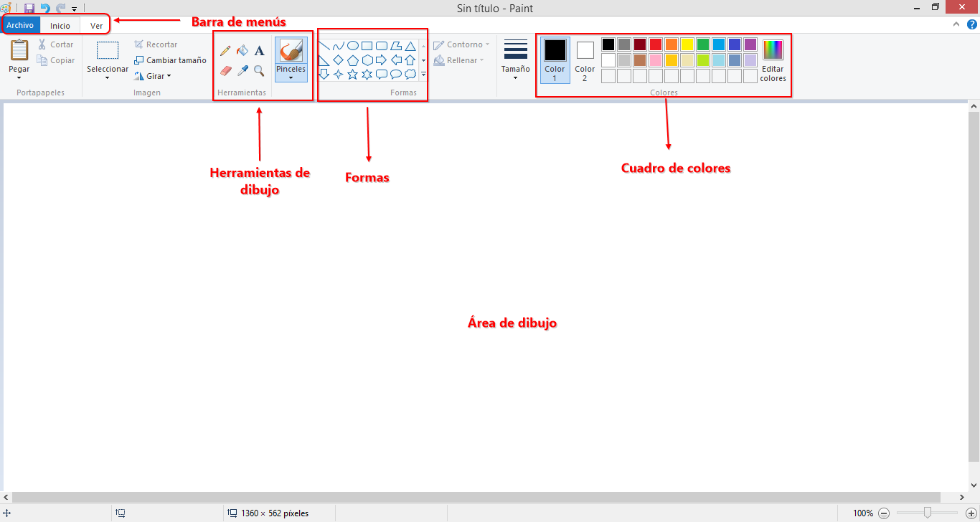This screenshot has width=980, height=522.
Task: Select the Pencil tool
Action: pyautogui.click(x=225, y=51)
